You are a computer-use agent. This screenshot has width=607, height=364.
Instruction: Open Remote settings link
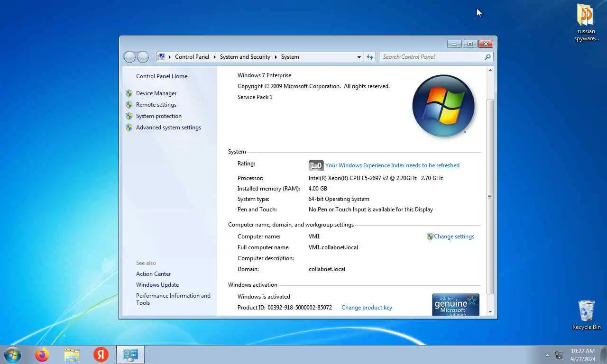click(x=156, y=105)
